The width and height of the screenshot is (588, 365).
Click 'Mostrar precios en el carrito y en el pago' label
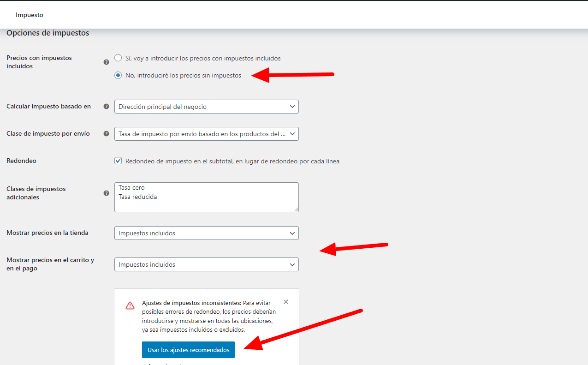point(50,264)
